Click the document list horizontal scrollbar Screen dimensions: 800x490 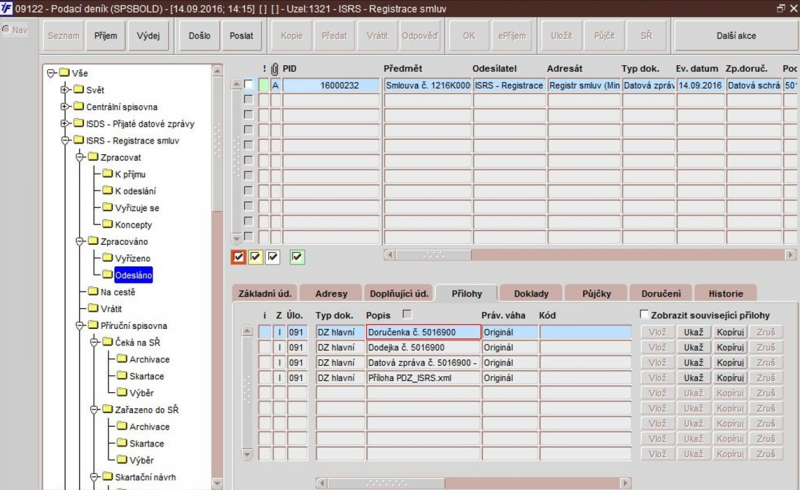tap(589, 254)
